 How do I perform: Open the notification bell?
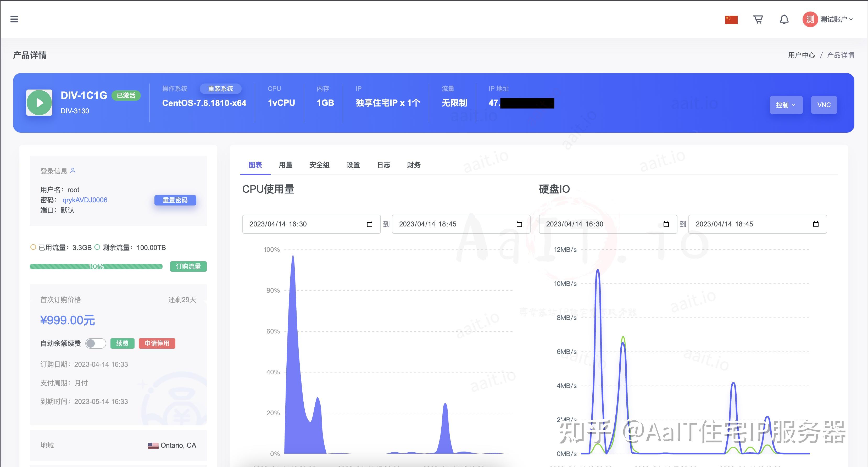click(x=784, y=19)
